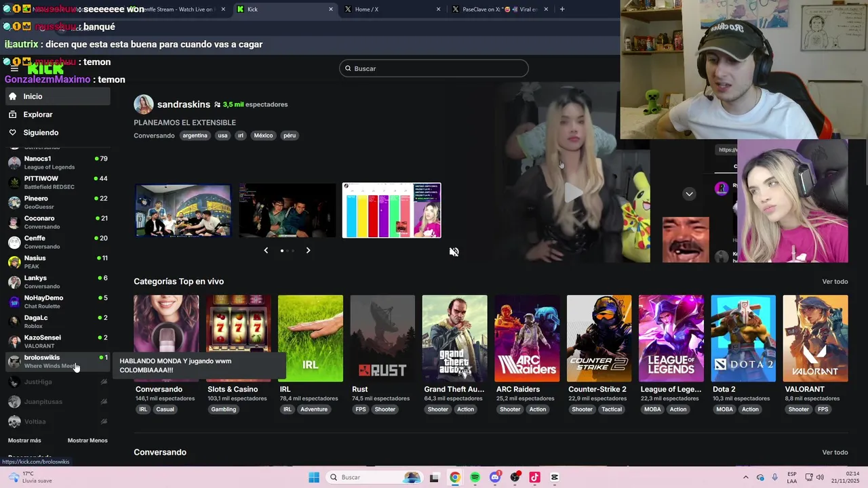Close the Kick browser tab
The height and width of the screenshot is (488, 868).
[331, 9]
